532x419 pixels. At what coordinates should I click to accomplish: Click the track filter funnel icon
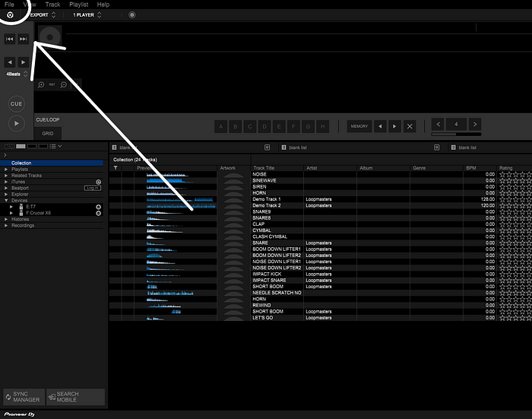116,168
